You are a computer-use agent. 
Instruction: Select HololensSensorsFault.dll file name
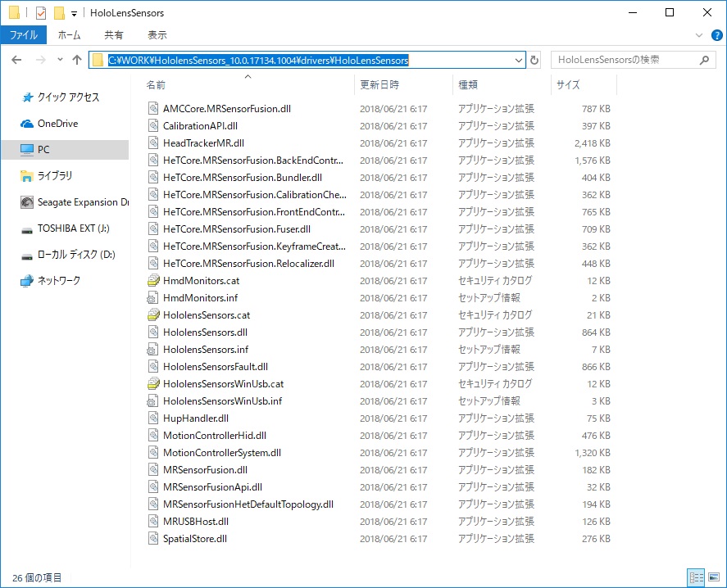[x=216, y=367]
